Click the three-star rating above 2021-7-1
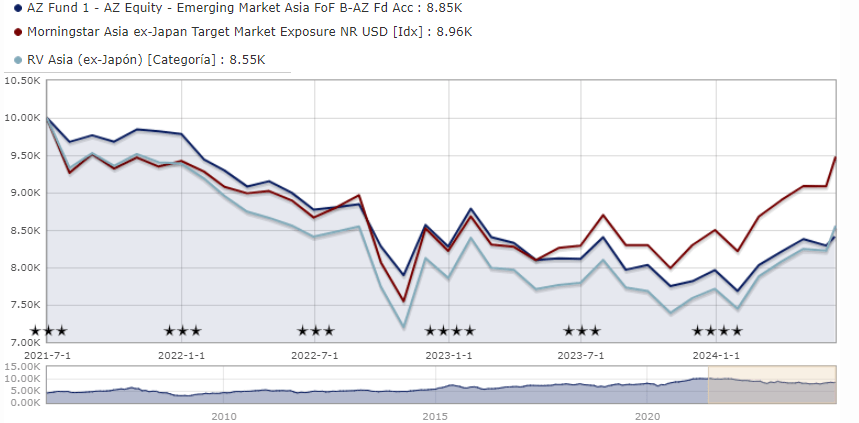This screenshot has width=859, height=423. pyautogui.click(x=48, y=331)
